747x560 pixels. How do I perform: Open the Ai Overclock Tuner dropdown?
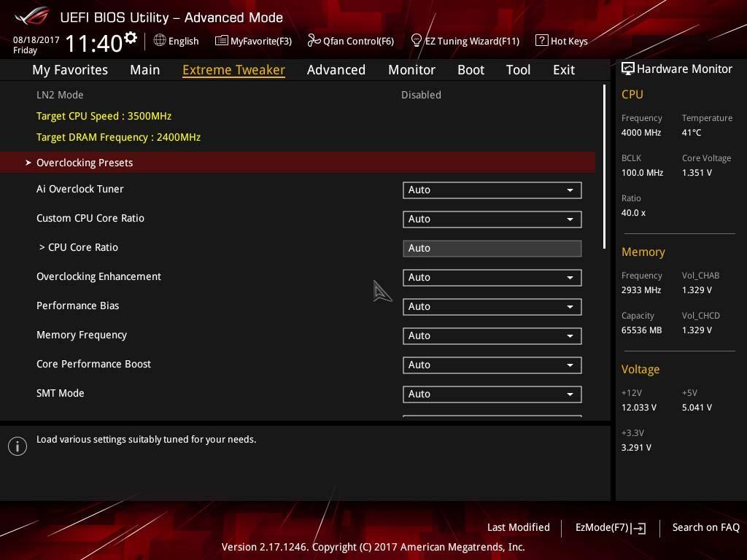click(492, 190)
